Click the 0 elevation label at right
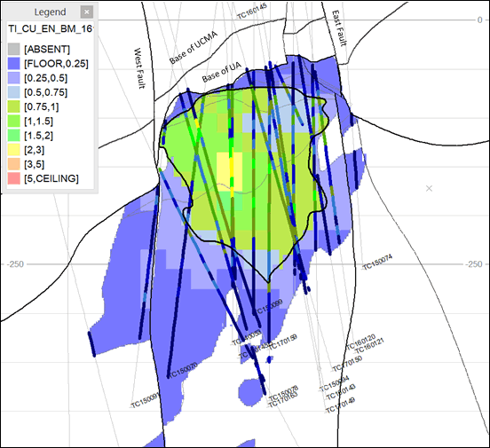This screenshot has width=490, height=448. 479,20
